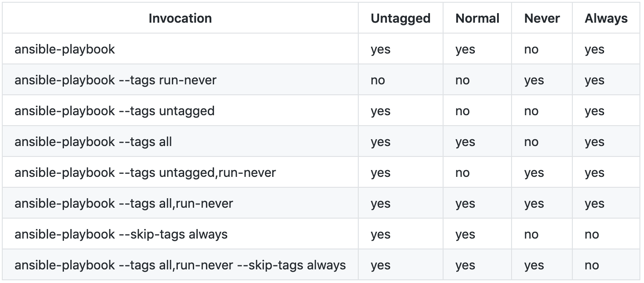Select the --tags untagged invocation cell
Viewport: 644px width, 283px height.
180,110
